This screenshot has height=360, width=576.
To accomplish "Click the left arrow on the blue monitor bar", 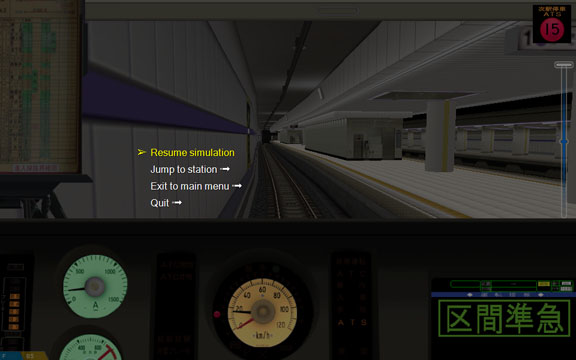I will click(469, 295).
